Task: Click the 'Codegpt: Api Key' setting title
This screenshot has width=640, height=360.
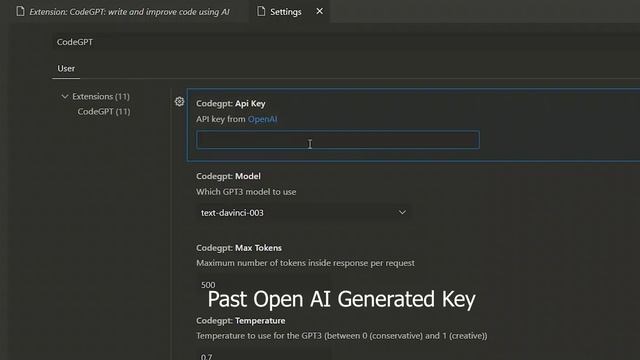Action: tap(231, 104)
